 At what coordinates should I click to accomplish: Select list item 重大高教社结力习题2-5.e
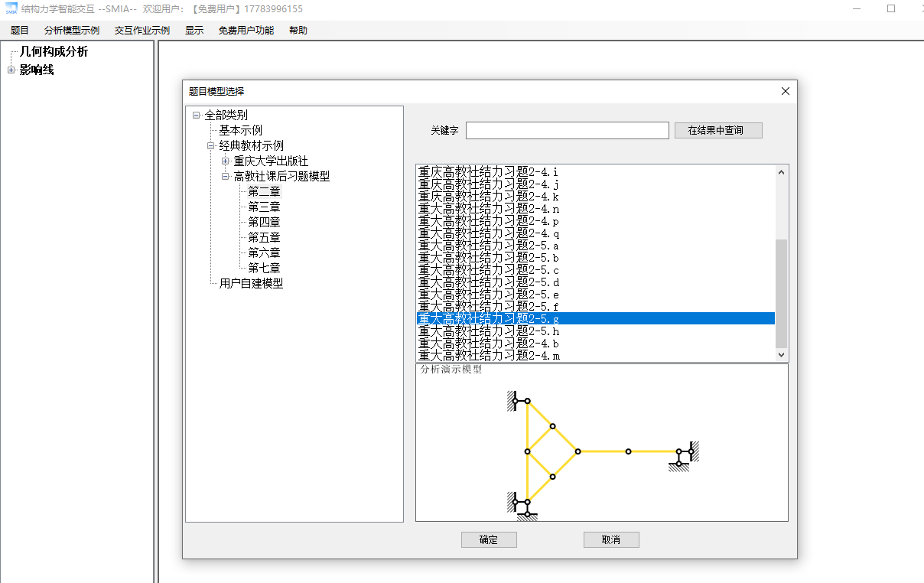pos(595,295)
